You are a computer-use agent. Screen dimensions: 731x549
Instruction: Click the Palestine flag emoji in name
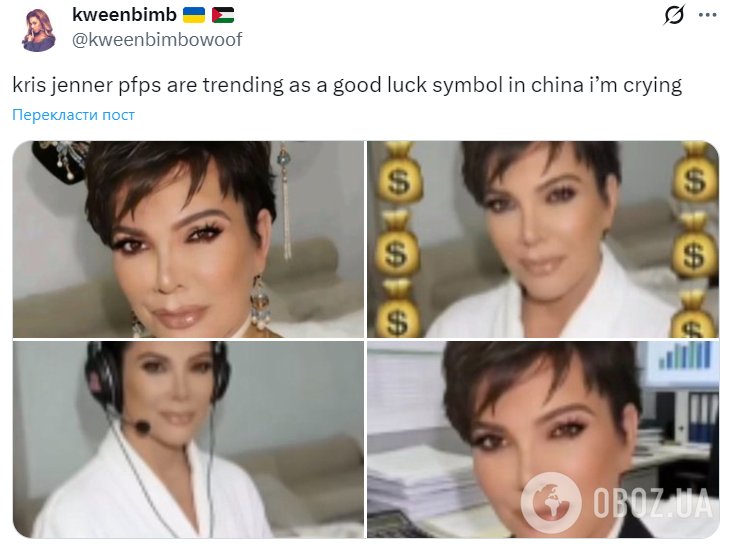pos(223,15)
